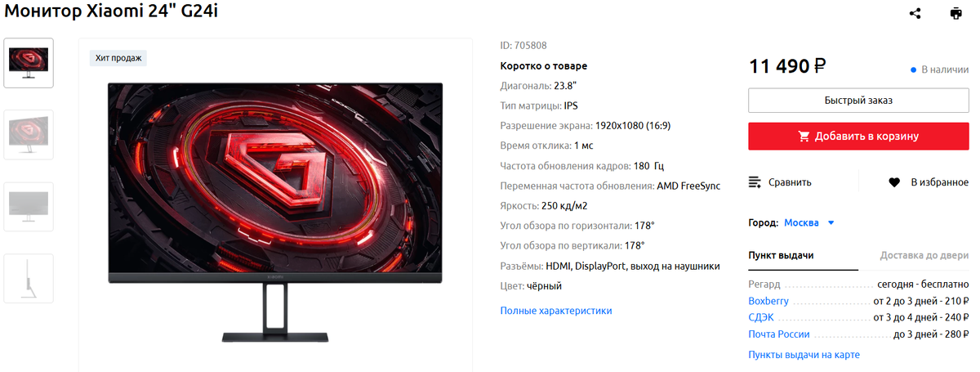
Task: Open Полные характеристики link
Action: tap(556, 311)
